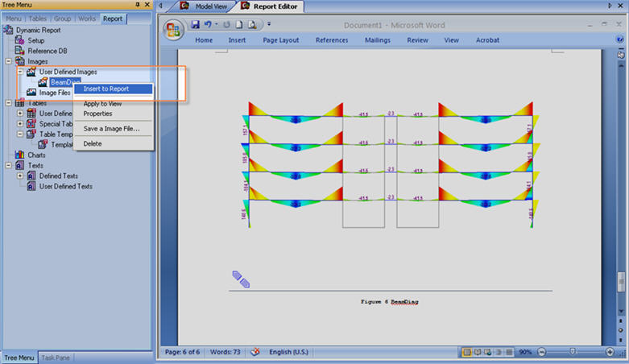Click the Microsoft Office round button
Viewport: 629px width, 364px height.
coord(172,30)
